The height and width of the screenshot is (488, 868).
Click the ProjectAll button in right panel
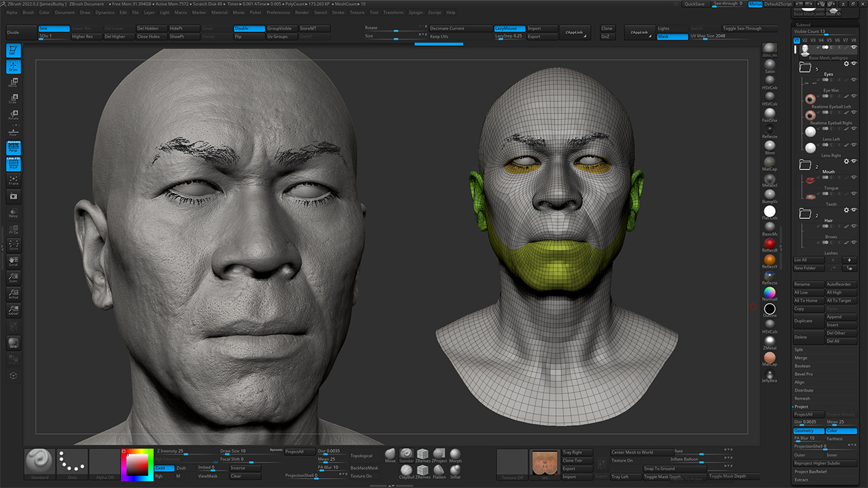[x=809, y=415]
